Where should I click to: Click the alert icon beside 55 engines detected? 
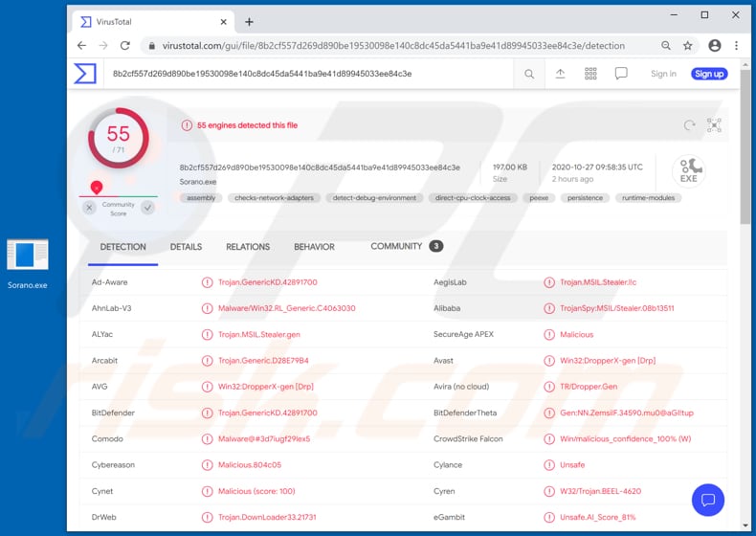pos(187,125)
